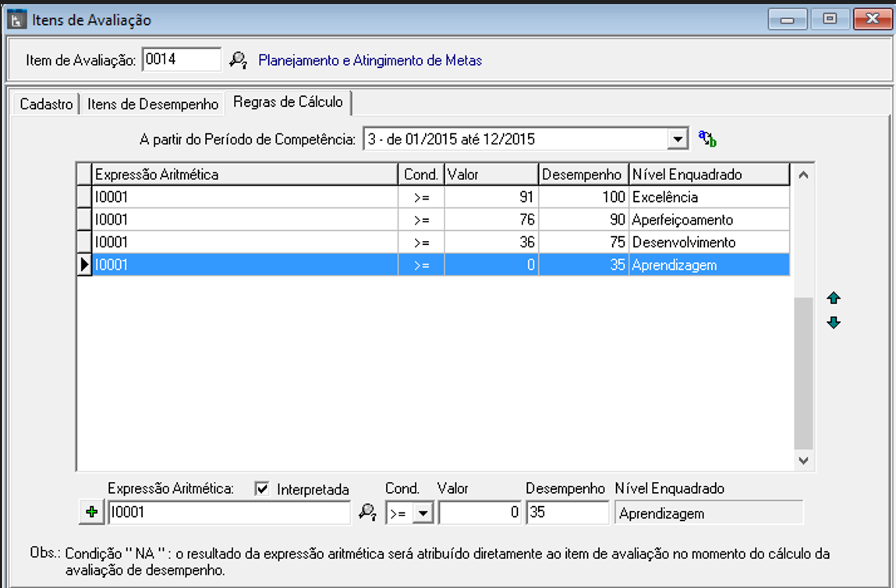
Task: Open the Itens de Desempenho tab
Action: point(153,104)
